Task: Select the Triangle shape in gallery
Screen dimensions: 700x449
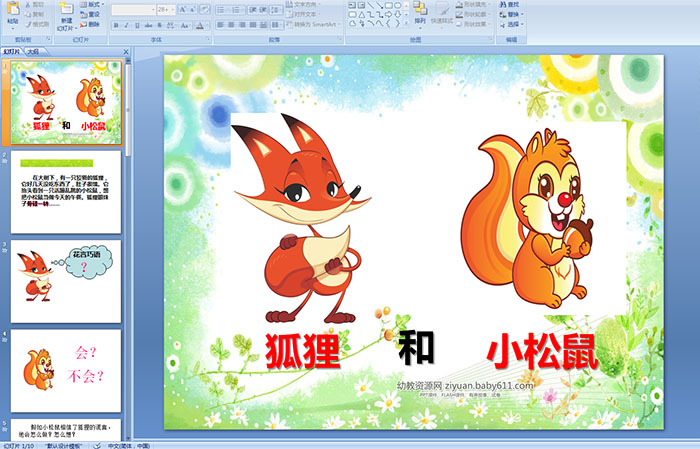Action: click(362, 15)
